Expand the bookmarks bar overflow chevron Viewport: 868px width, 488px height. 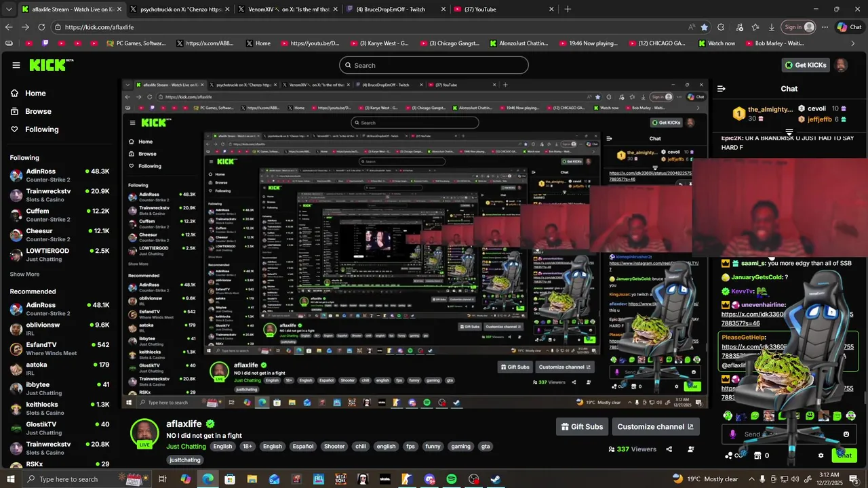853,43
